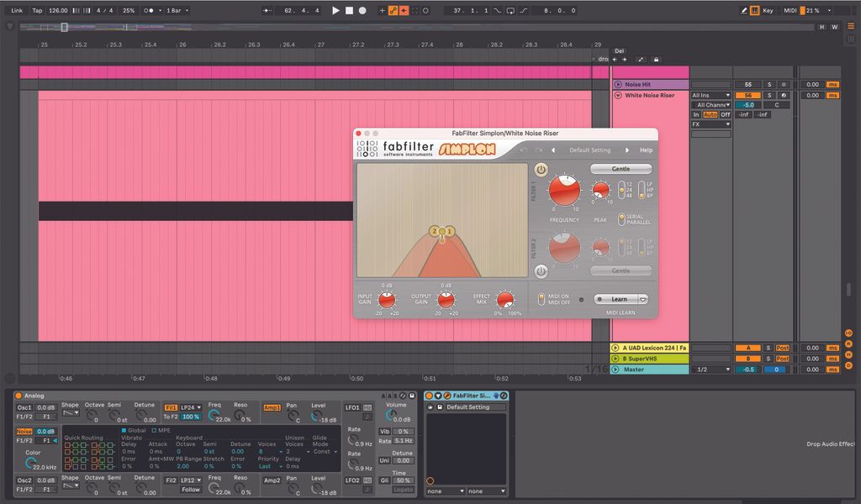Set monitor mode to Off
861x504 pixels.
[x=725, y=114]
